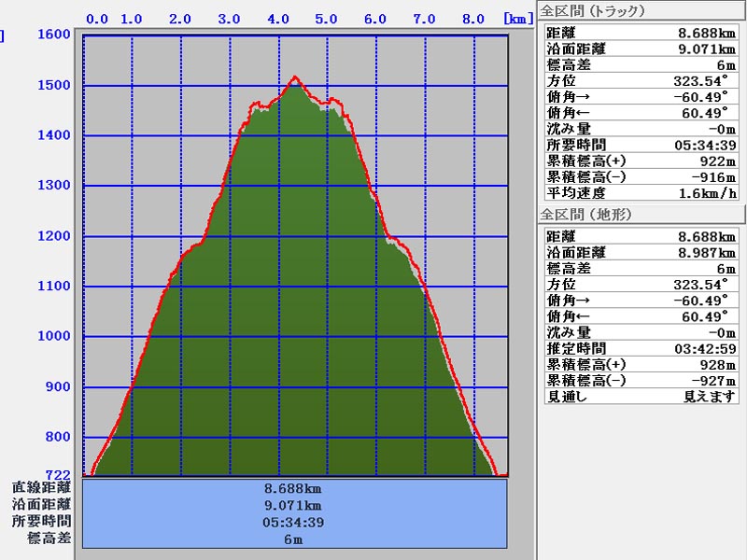
Task: Click the 1500 elevation axis label
Action: 55,85
